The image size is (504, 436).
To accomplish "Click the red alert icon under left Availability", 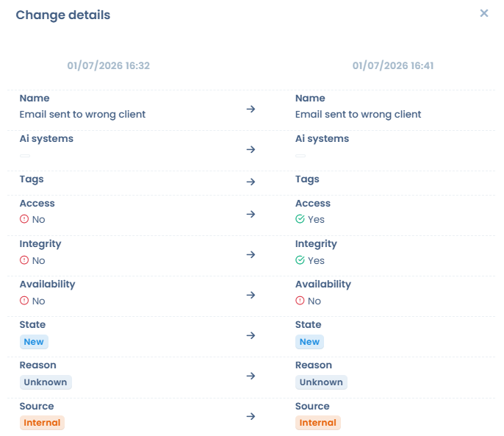I will tap(24, 301).
